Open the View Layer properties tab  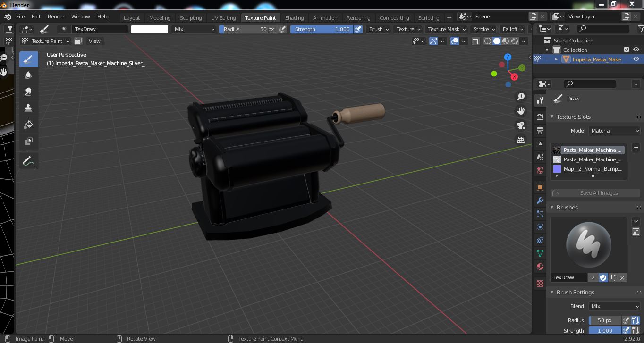540,143
